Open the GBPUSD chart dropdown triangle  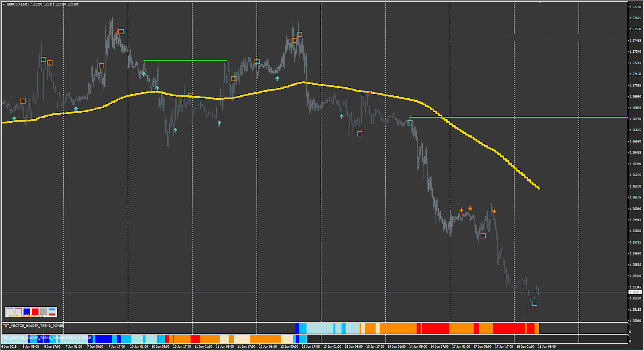pos(4,4)
